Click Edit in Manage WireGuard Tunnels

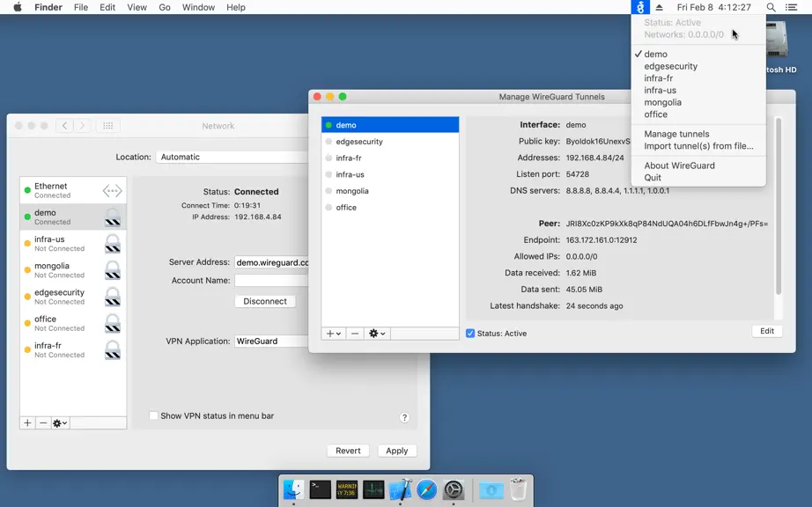coord(767,331)
